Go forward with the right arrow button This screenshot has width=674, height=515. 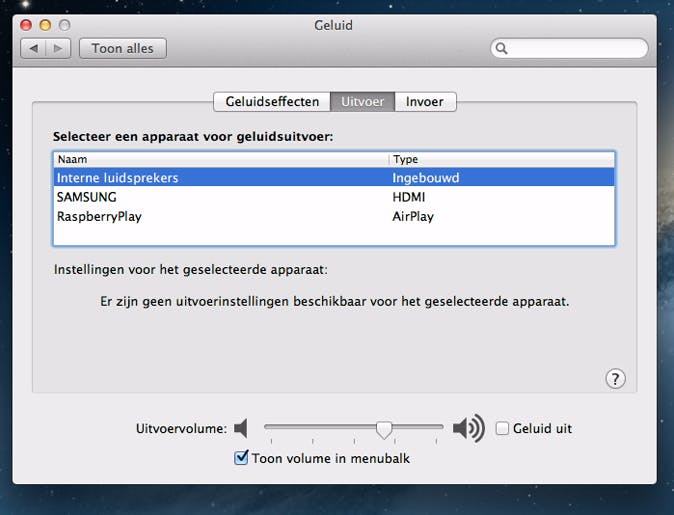[58, 48]
